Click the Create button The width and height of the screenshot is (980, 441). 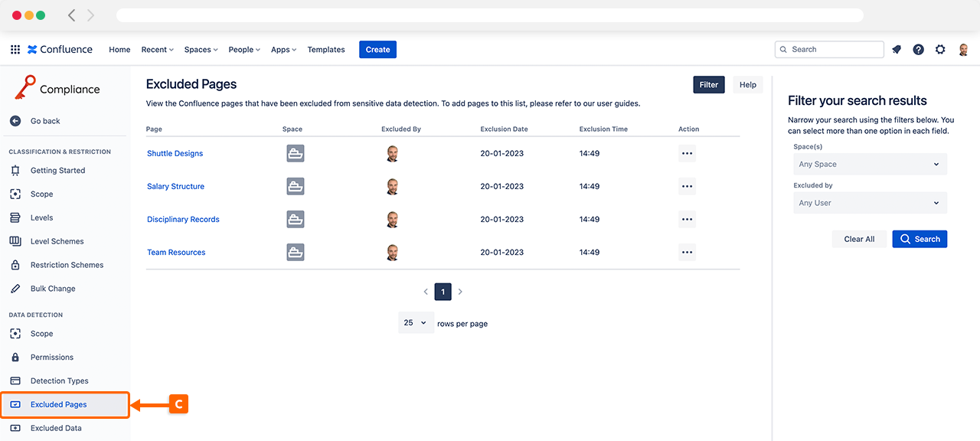[x=377, y=49]
